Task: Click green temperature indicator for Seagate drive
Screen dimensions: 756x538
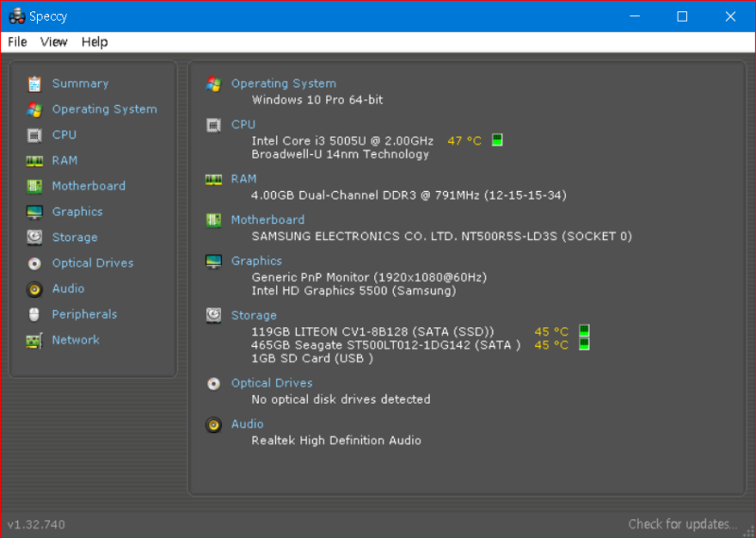Action: [x=584, y=344]
